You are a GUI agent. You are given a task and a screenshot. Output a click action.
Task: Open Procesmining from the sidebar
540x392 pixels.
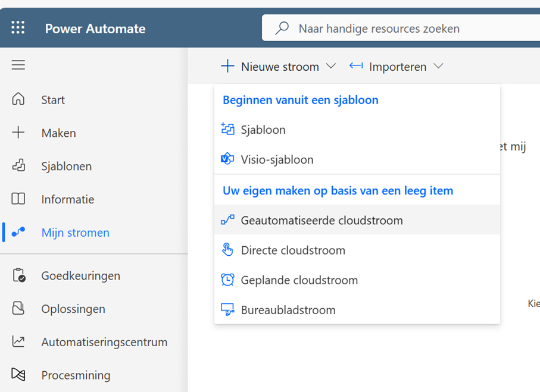(x=18, y=375)
